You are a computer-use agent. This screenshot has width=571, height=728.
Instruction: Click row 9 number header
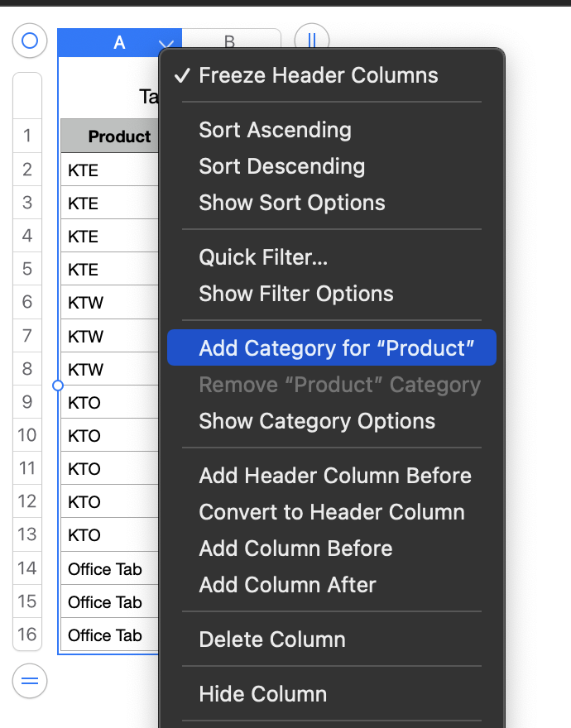[x=27, y=402]
